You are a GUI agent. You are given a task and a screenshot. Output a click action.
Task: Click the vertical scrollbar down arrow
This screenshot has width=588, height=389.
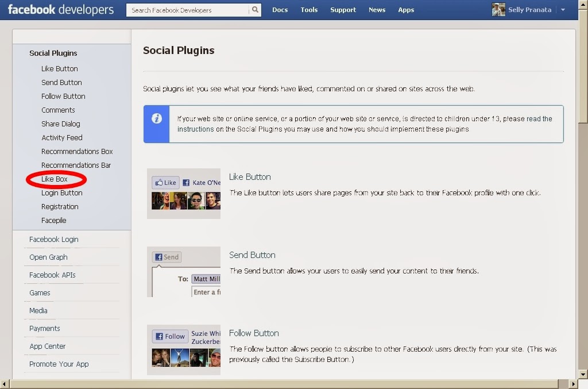(x=583, y=374)
